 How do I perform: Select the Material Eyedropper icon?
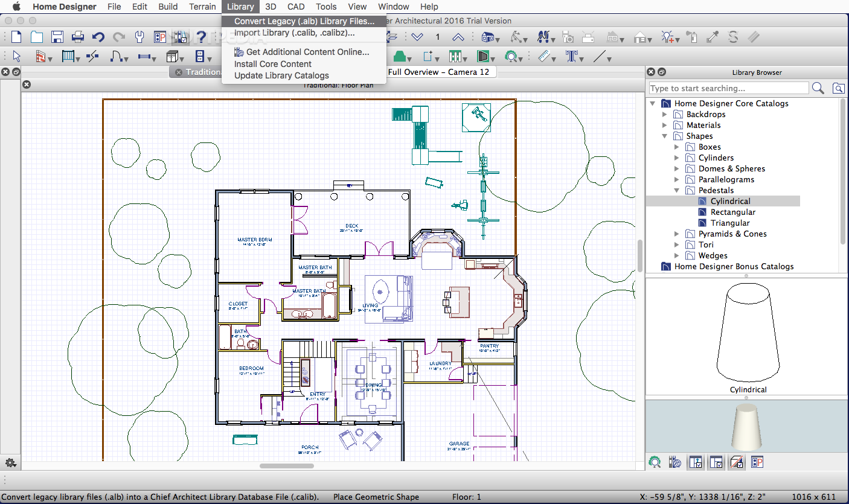(713, 37)
